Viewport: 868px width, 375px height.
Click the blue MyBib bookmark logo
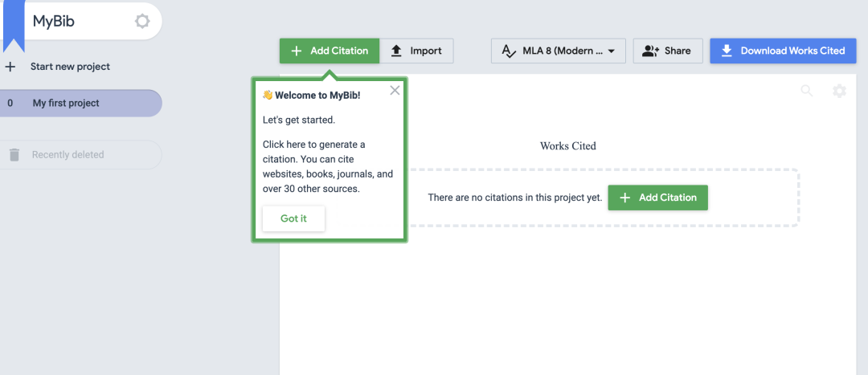click(x=14, y=25)
